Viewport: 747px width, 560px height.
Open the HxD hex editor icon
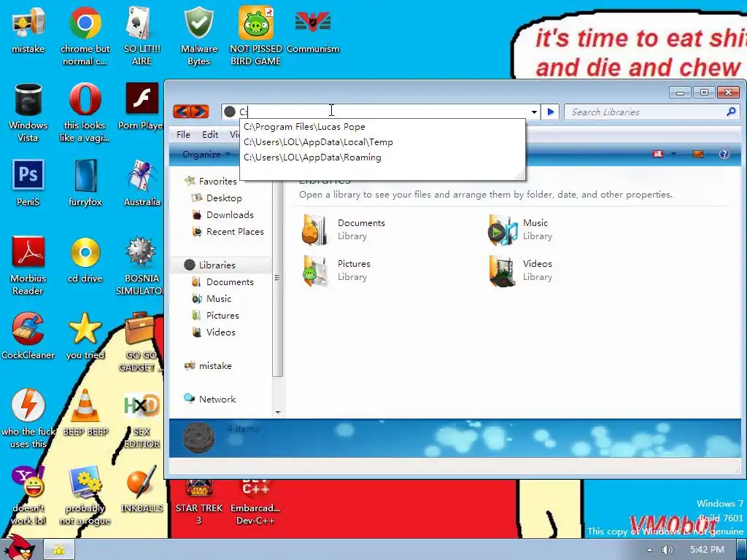coord(142,419)
